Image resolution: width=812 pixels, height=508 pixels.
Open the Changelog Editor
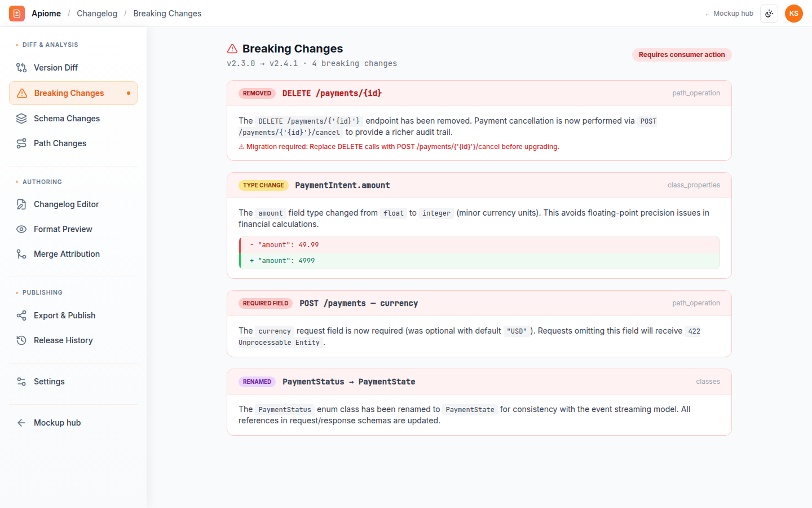pyautogui.click(x=73, y=204)
